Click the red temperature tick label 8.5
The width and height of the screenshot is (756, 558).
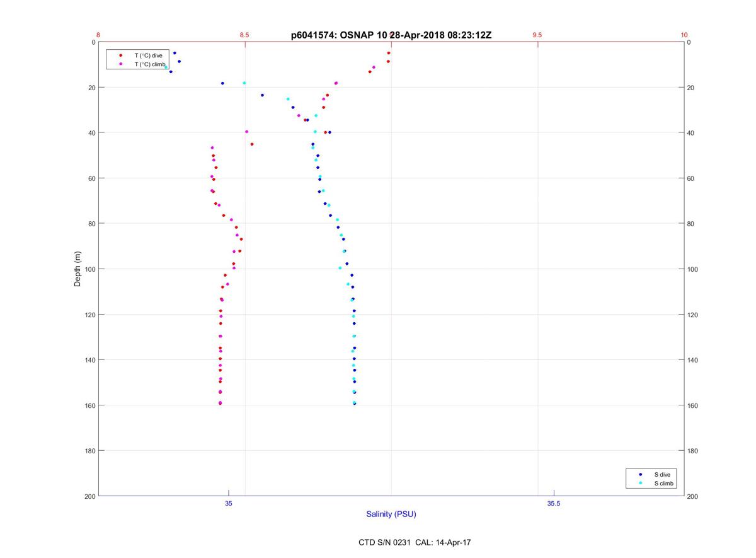click(244, 35)
